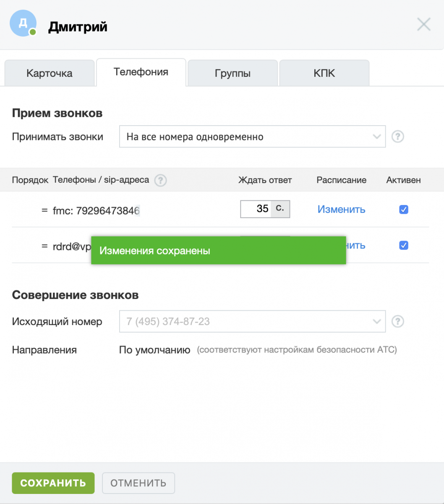Viewport: 444px width, 504px height.
Task: Close the Дмитрий settings dialog
Action: 423,25
